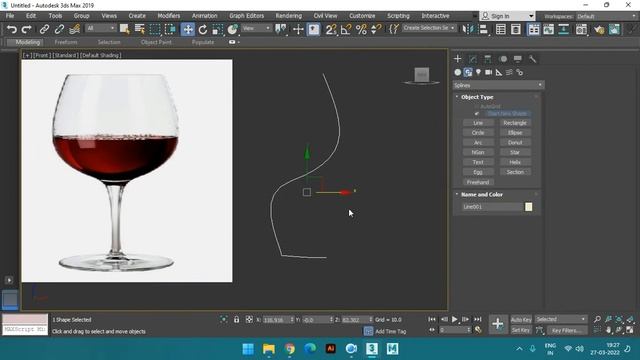Switch to the Object Paint ribbon tab
This screenshot has height=360, width=640.
[x=156, y=42]
